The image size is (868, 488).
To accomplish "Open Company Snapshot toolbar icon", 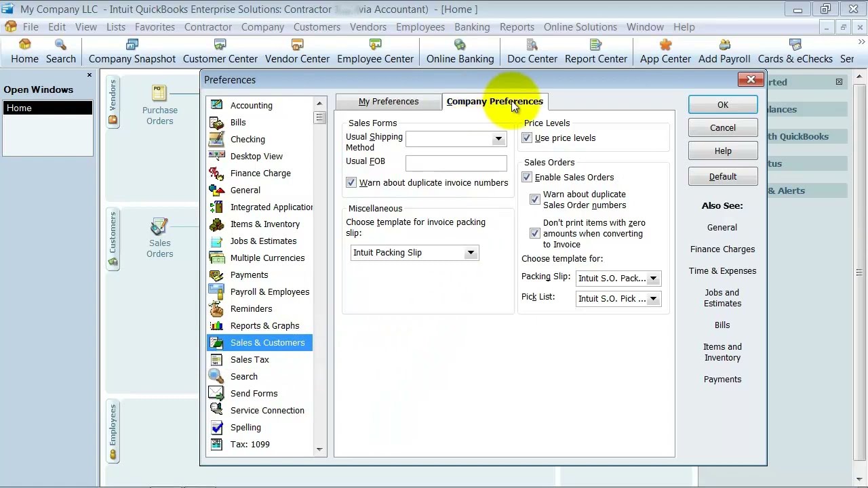I will pos(132,52).
